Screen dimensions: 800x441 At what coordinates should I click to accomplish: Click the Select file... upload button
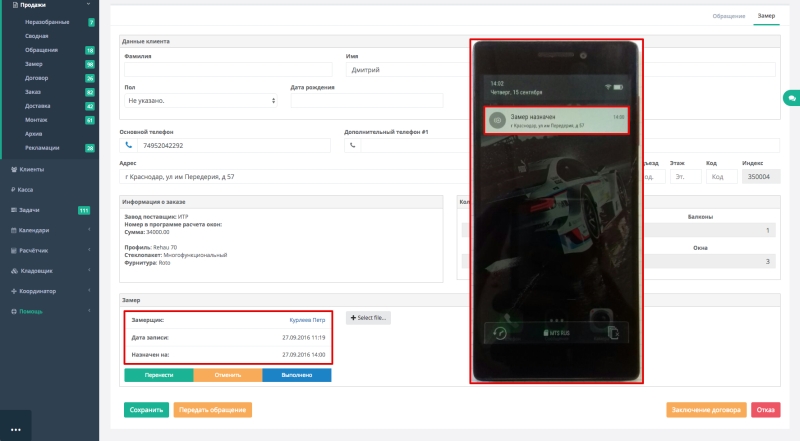[368, 318]
